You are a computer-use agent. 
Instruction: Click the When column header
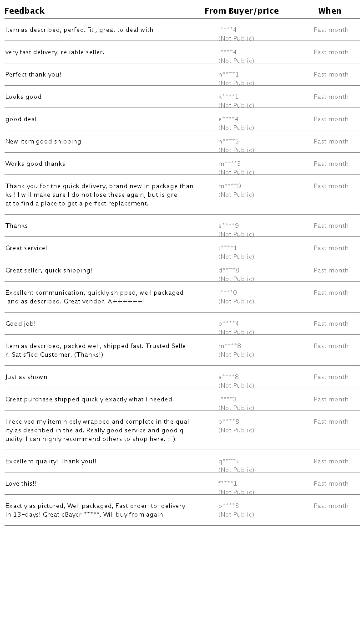[329, 11]
